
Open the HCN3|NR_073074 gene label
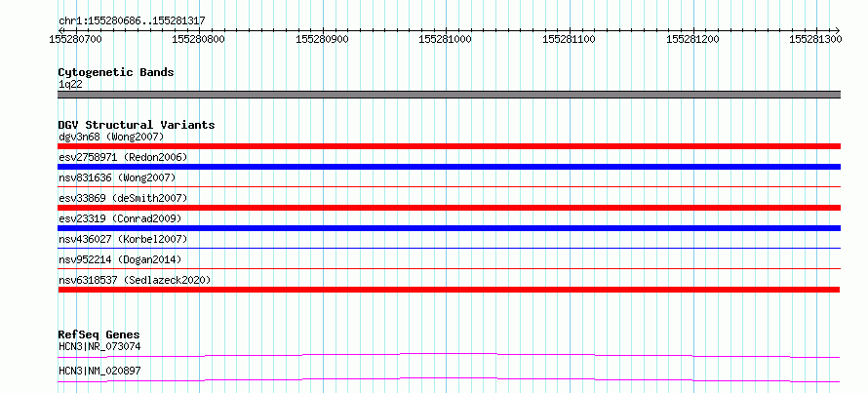coord(99,346)
